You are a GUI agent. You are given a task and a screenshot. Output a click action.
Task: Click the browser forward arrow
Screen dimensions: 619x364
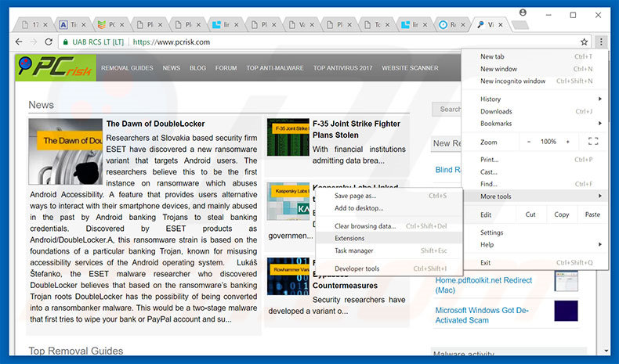tap(34, 41)
